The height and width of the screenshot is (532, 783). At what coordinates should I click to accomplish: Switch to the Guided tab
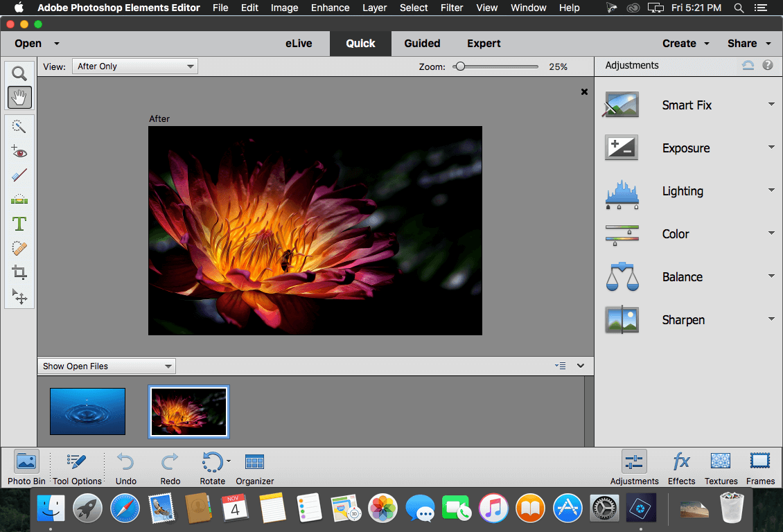coord(422,44)
